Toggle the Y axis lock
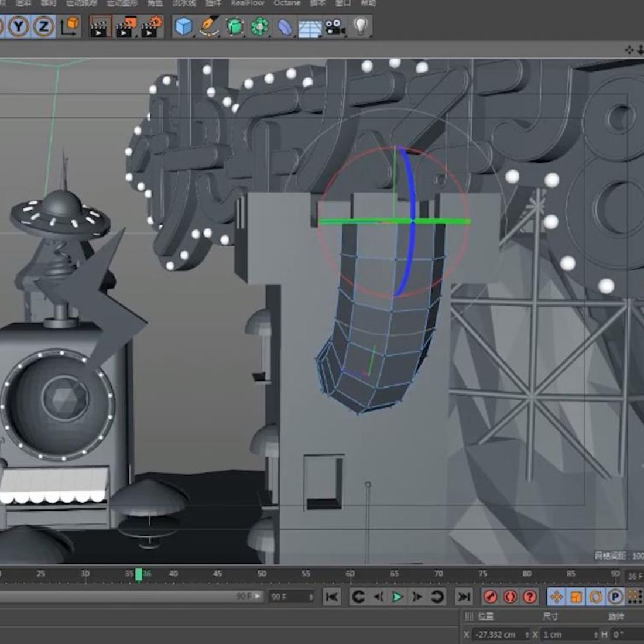This screenshot has width=644, height=644. (19, 26)
